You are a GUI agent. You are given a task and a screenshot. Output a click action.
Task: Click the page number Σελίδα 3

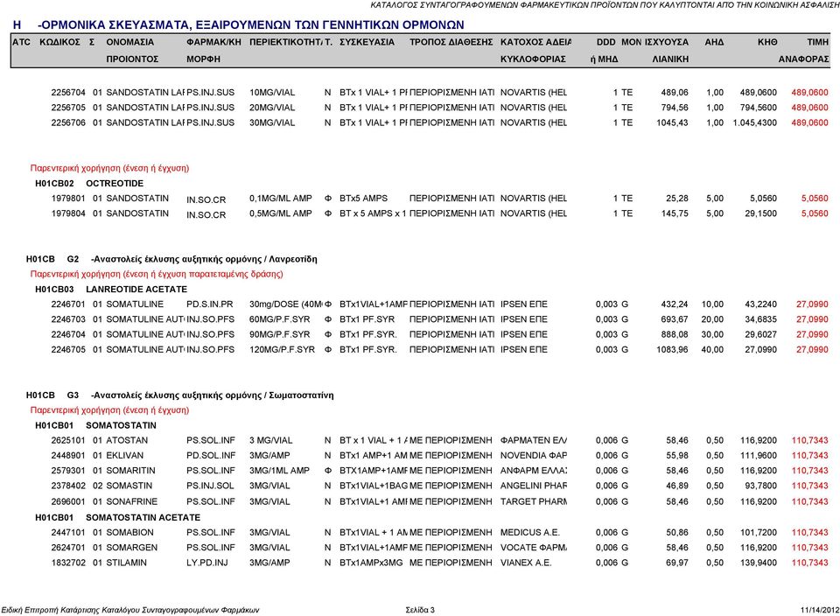coord(420,610)
